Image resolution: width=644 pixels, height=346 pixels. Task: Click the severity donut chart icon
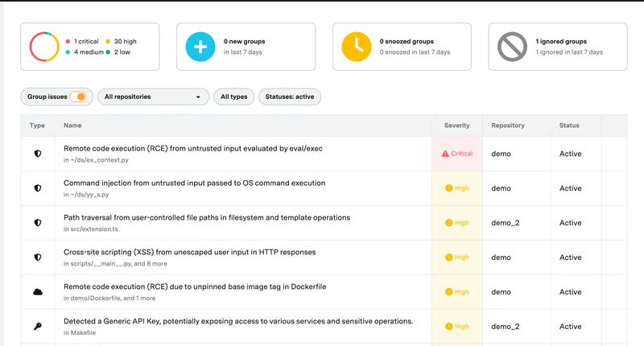pyautogui.click(x=47, y=47)
